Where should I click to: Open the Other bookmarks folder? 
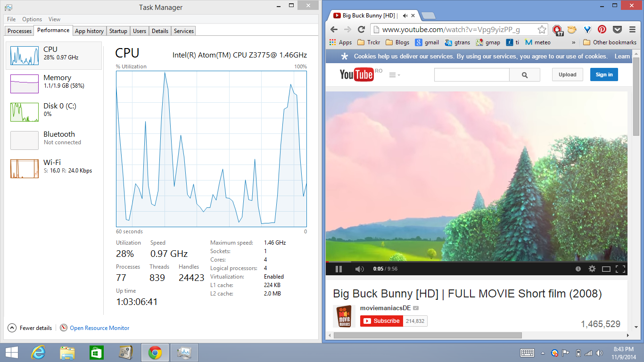(610, 42)
